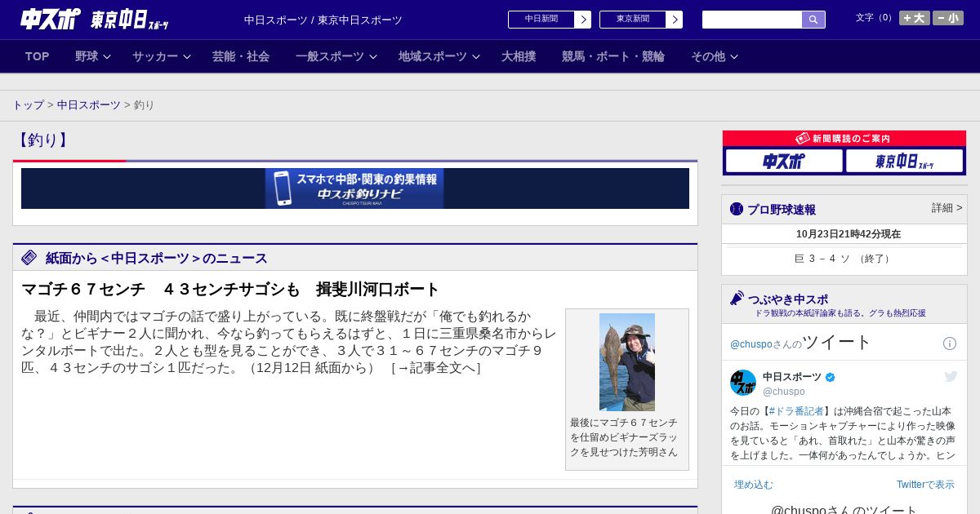Screen dimensions: 980x514
Task: Click the 中日スポーツ breadcrumb link
Action: point(89,105)
